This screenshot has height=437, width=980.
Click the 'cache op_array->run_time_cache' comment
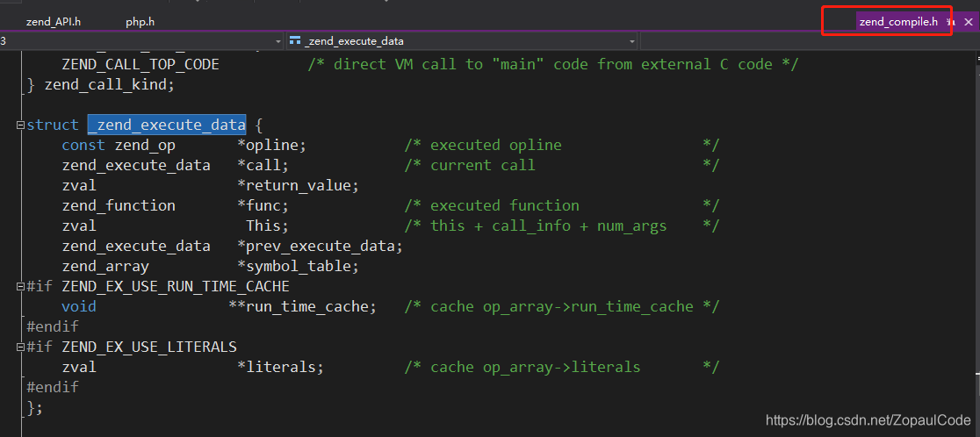click(x=561, y=306)
